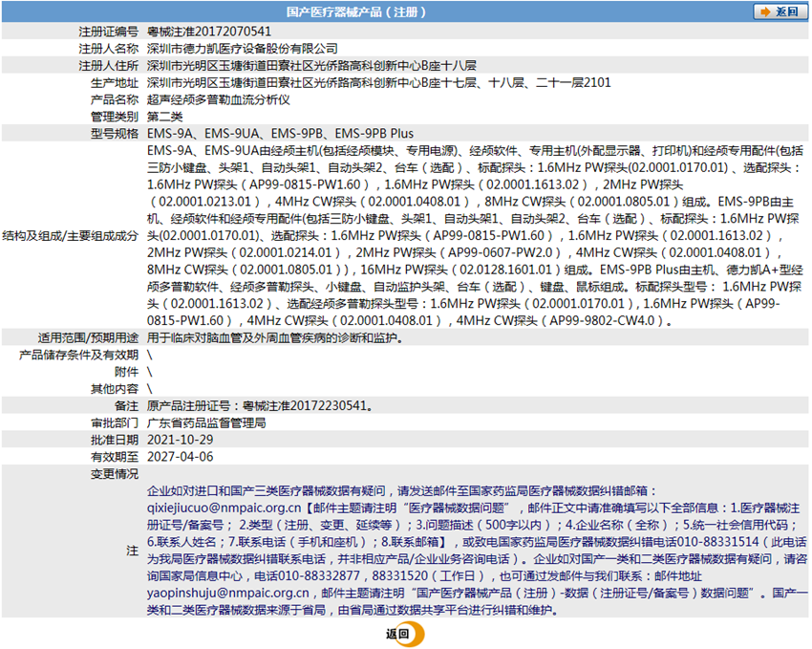This screenshot has width=812, height=649.
Task: Click the header title 国产医疗器械产品（注册）
Action: pyautogui.click(x=356, y=11)
